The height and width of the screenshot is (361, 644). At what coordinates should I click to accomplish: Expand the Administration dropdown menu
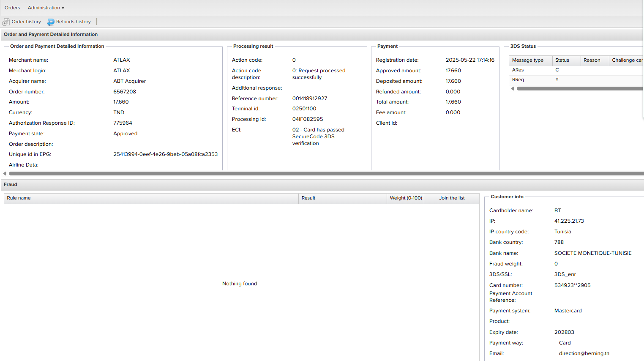point(46,8)
